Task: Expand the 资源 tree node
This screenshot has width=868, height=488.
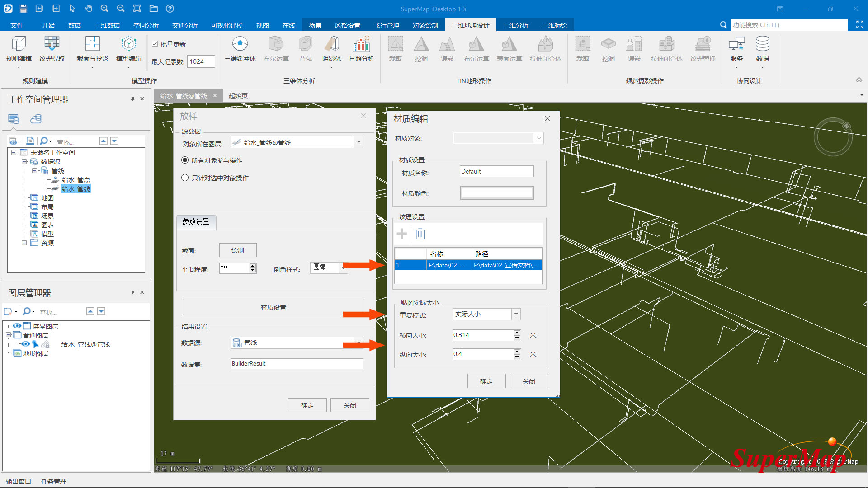Action: [24, 243]
